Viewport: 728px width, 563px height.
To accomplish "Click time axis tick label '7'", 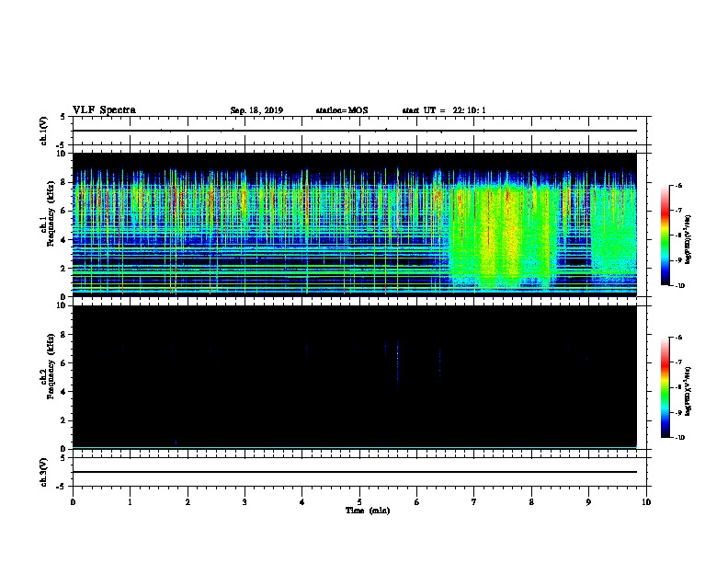I will pos(474,502).
